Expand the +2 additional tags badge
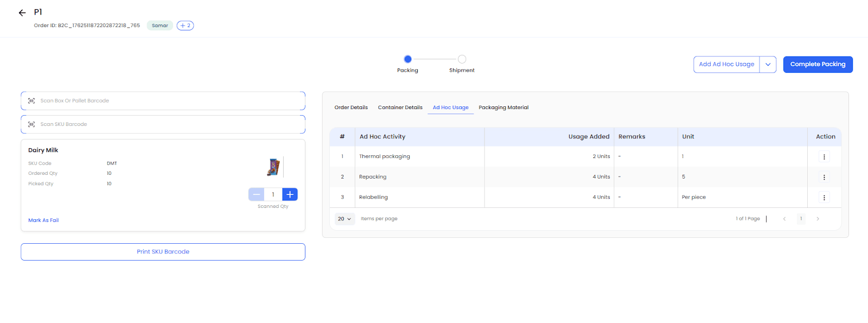868x323 pixels. [x=185, y=26]
